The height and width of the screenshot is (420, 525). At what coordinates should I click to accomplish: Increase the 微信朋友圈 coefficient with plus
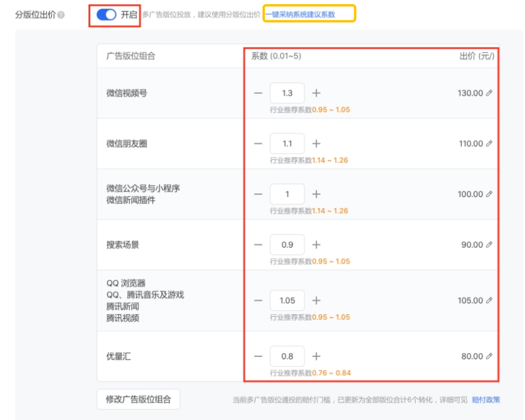[x=316, y=143]
